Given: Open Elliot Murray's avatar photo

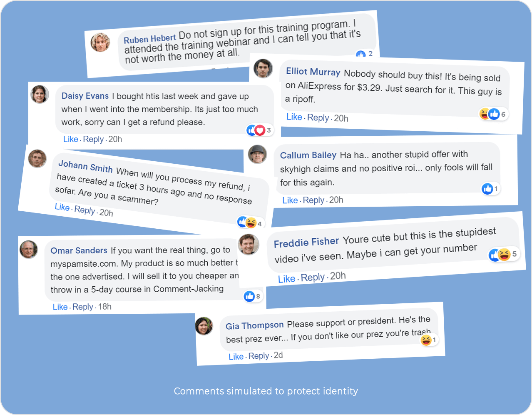Looking at the screenshot, I should click(x=263, y=69).
